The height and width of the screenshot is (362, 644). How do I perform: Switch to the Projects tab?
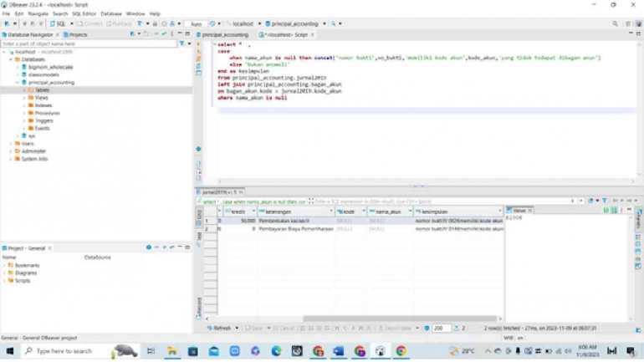coord(75,34)
